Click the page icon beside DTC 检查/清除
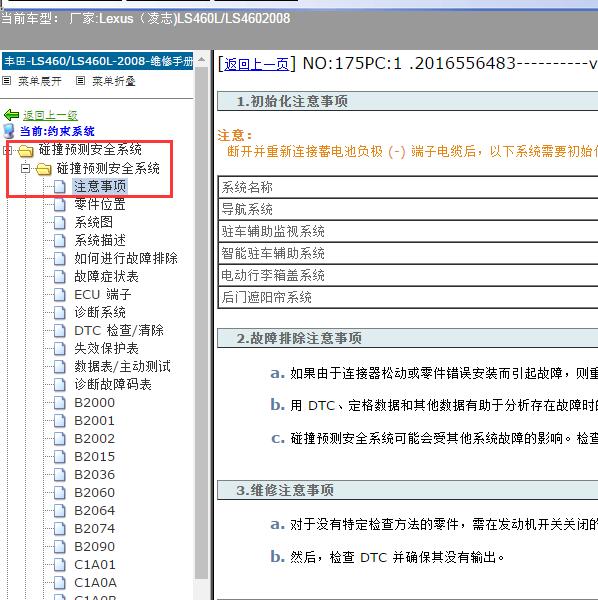The height and width of the screenshot is (600, 598). tap(60, 331)
